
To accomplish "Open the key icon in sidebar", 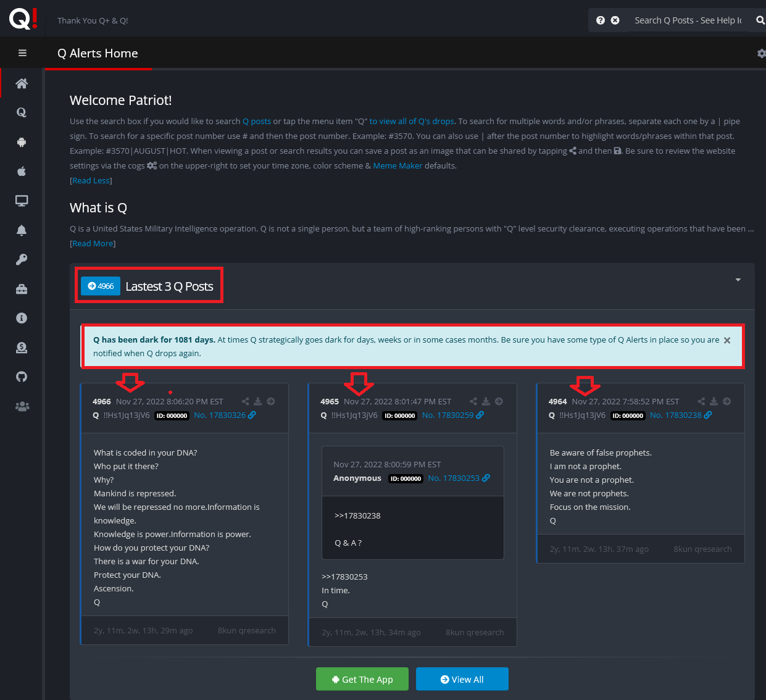I will pyautogui.click(x=22, y=259).
